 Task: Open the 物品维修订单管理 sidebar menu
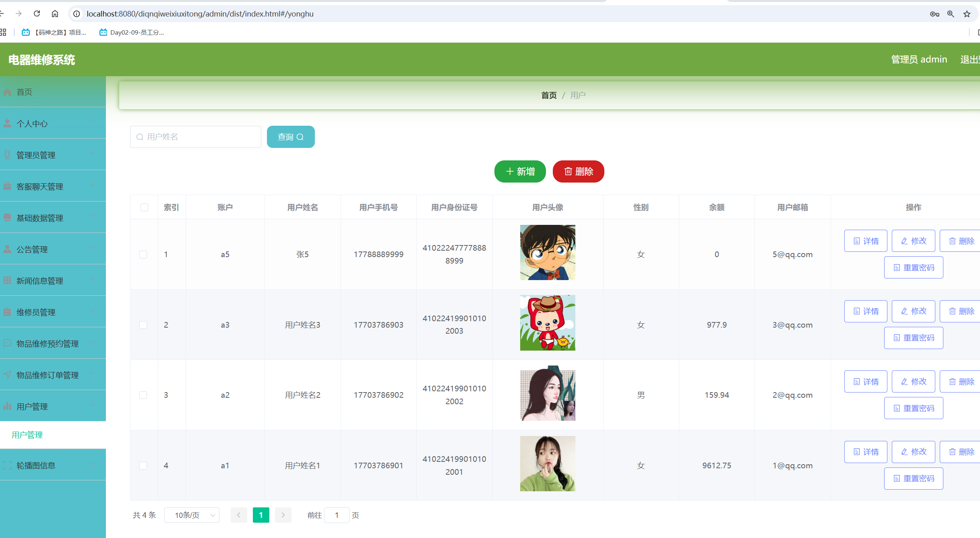pos(53,375)
